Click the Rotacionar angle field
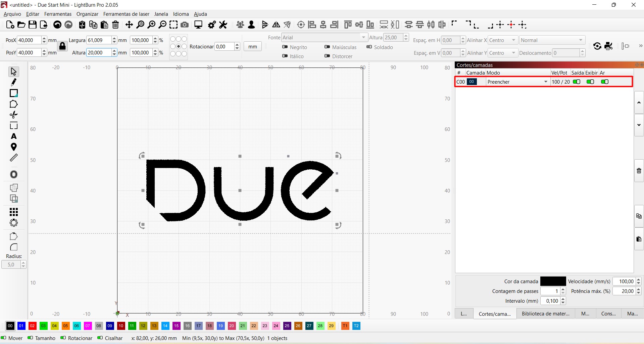The image size is (644, 344). 225,46
